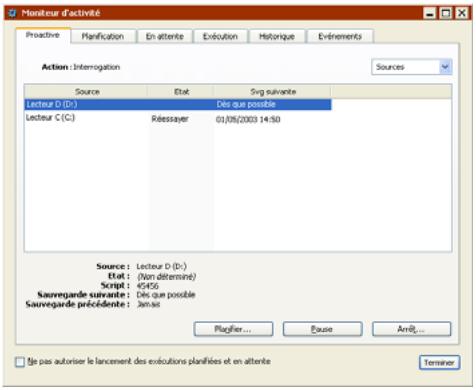Sort by the Etat column header
The image size is (476, 390).
point(181,92)
